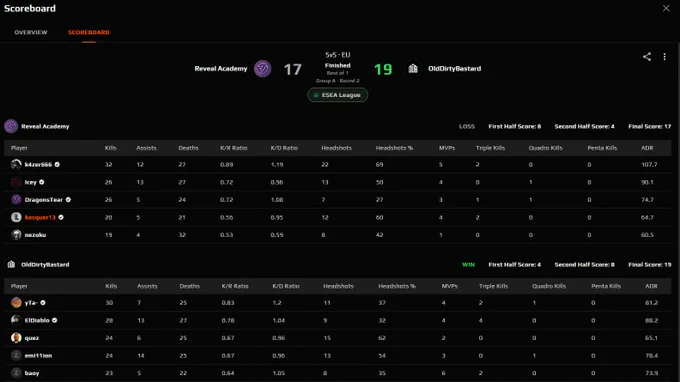680x382 pixels.
Task: Click DragonsTear player avatar
Action: click(16, 199)
